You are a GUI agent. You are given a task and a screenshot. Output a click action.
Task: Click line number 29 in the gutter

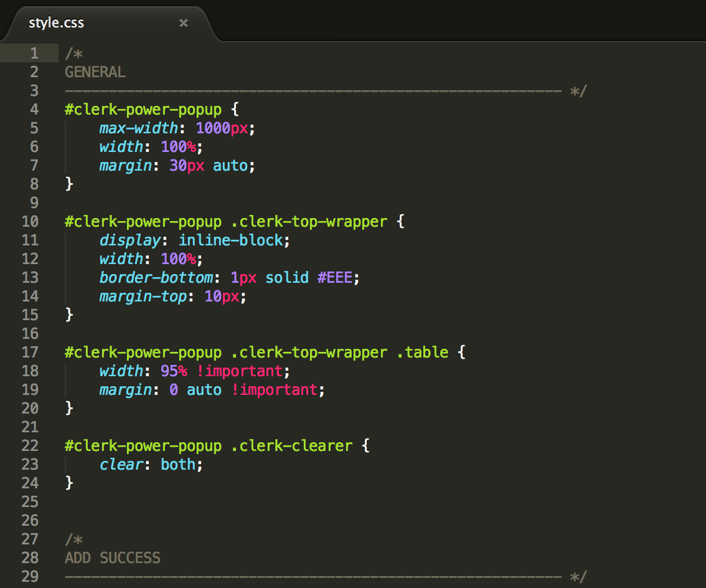click(x=29, y=577)
